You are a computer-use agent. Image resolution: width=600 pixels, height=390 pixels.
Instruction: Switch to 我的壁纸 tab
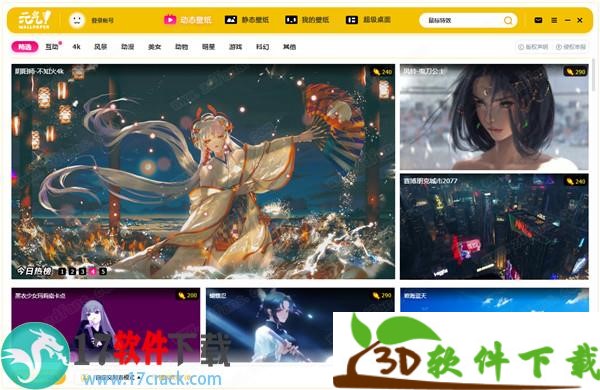(x=315, y=20)
